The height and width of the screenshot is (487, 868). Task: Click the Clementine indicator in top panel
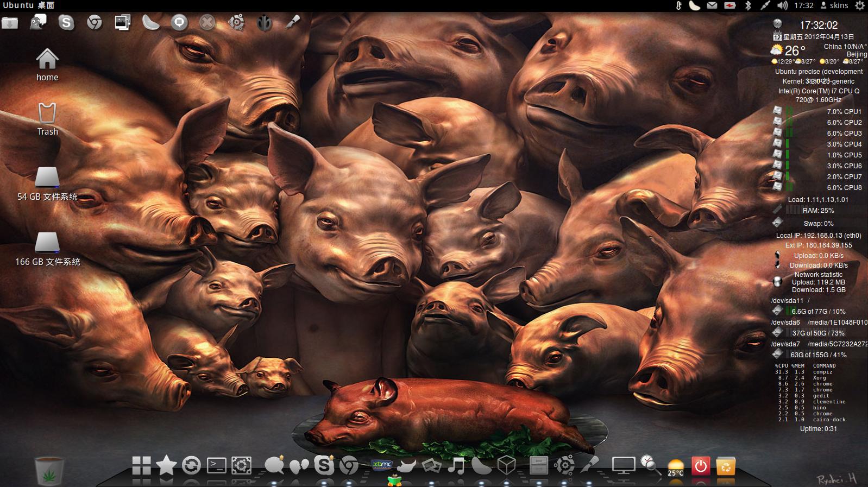(x=694, y=5)
